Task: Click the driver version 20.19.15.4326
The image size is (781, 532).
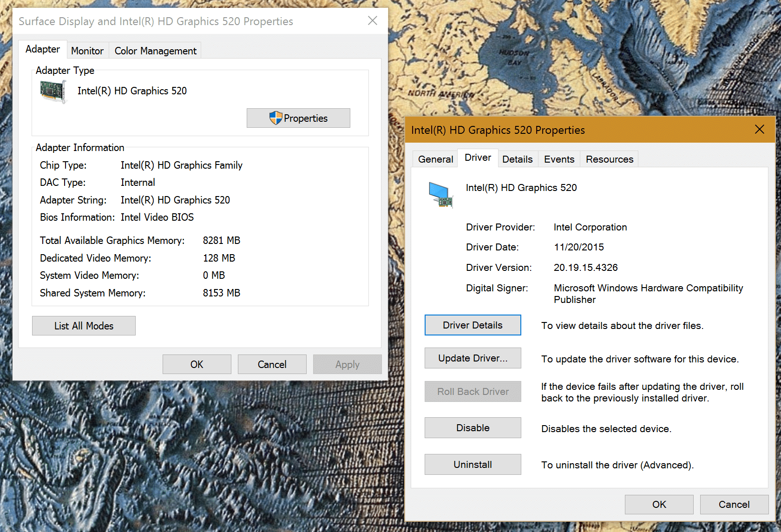Action: (586, 268)
